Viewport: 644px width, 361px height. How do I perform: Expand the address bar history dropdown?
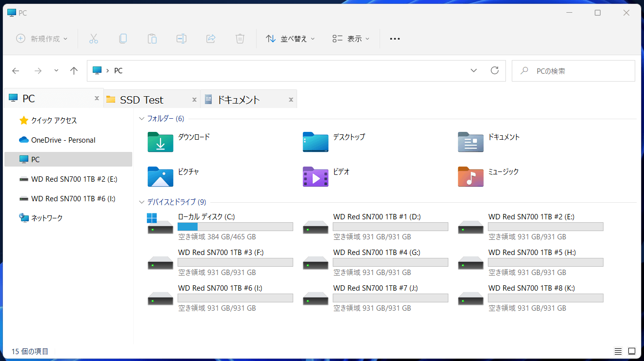474,70
